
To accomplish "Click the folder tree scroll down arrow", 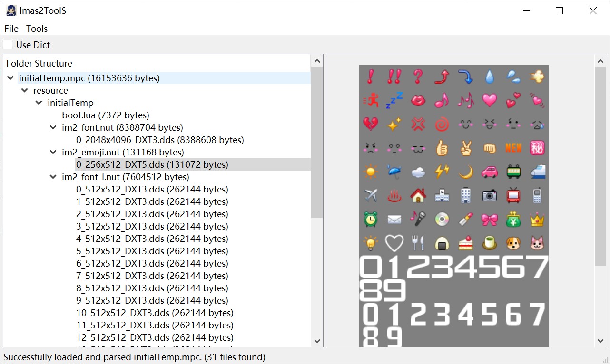I will coord(317,341).
